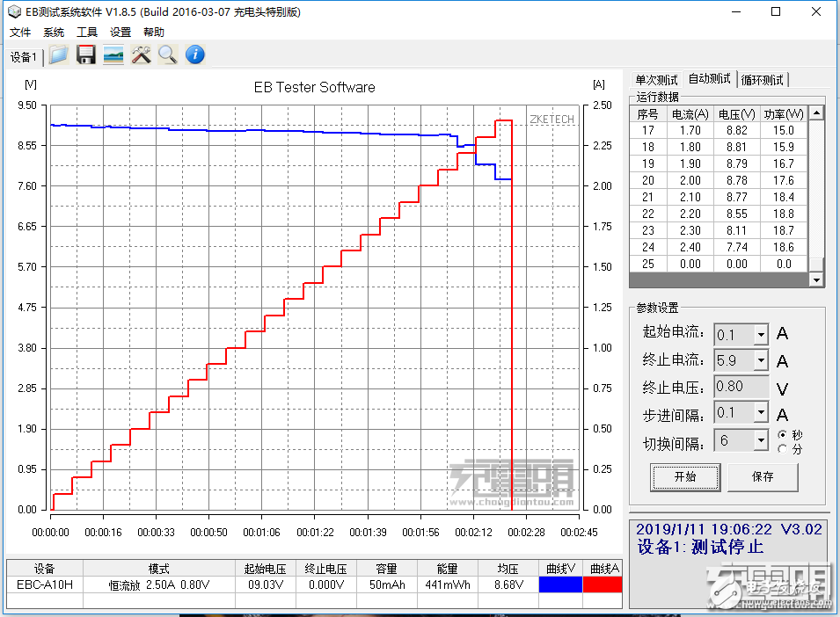Image resolution: width=840 pixels, height=617 pixels.
Task: Click the EBC-A10H device cell
Action: 45,584
